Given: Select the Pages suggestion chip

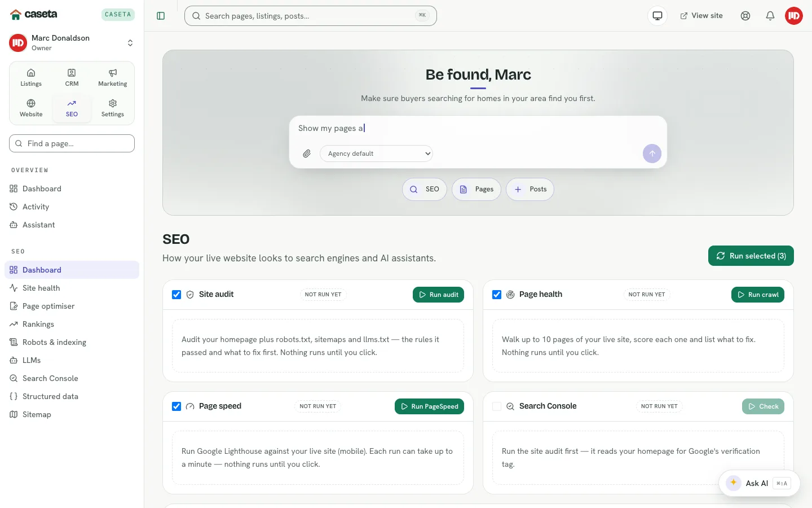Looking at the screenshot, I should [x=476, y=189].
